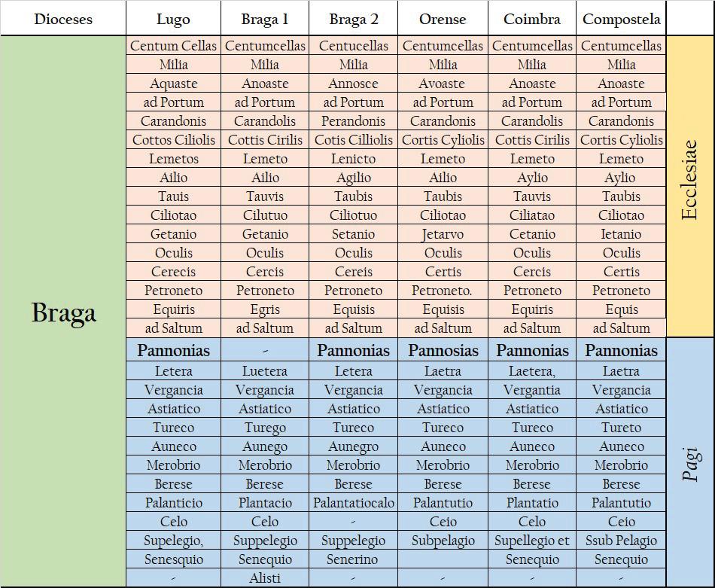
Task: Click the Lugo column header
Action: [173, 18]
